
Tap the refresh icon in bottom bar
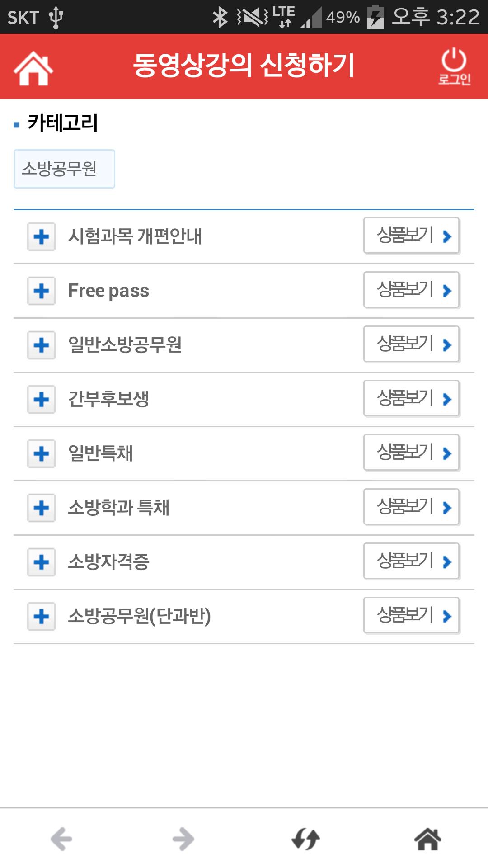305,839
